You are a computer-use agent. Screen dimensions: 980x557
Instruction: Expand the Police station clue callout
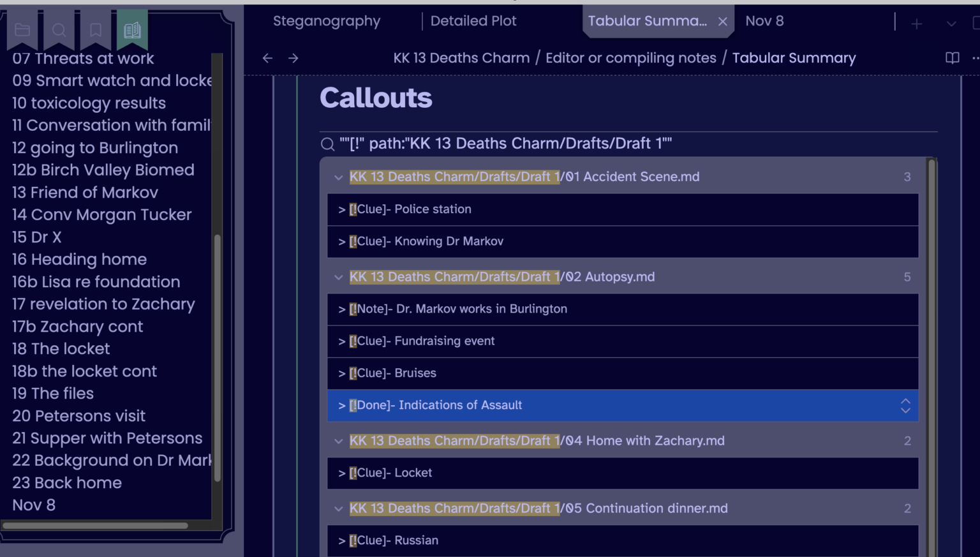[x=341, y=209]
